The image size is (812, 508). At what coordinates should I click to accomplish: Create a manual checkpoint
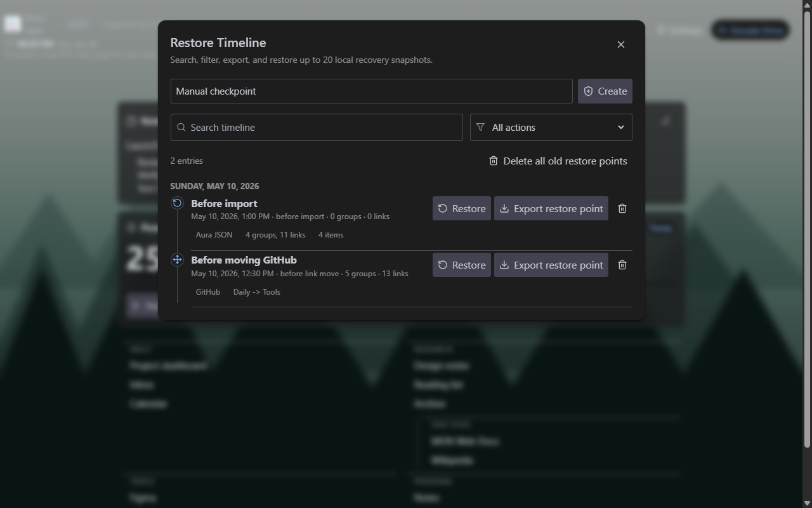point(605,91)
